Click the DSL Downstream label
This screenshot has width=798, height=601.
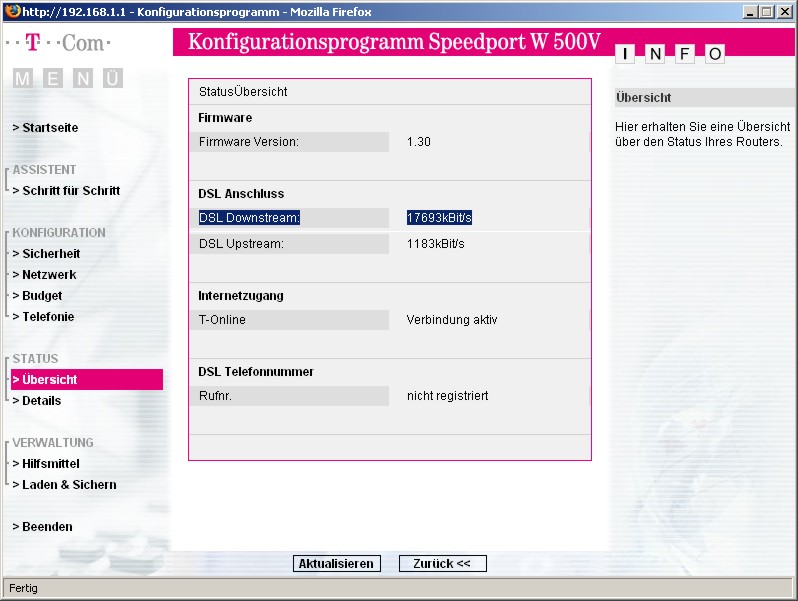click(x=249, y=218)
